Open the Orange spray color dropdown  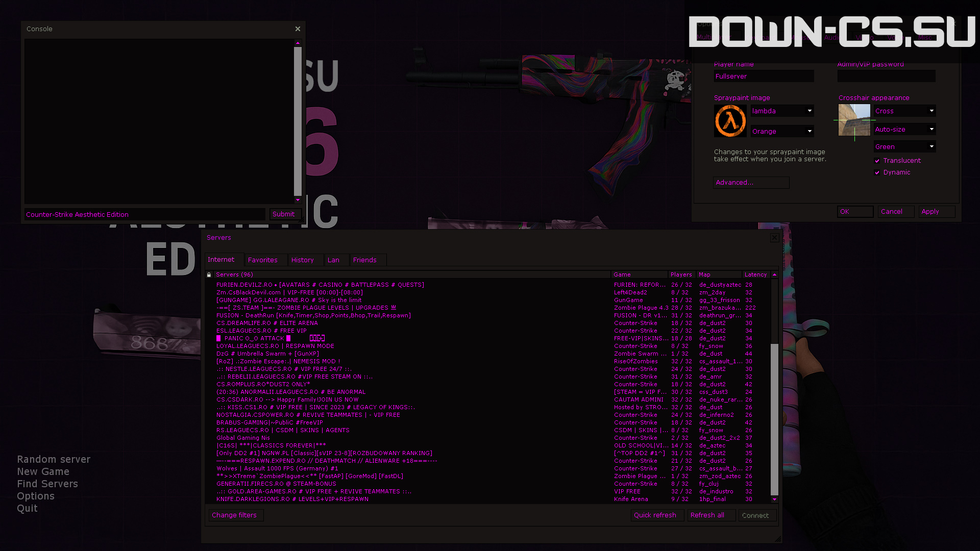pos(782,131)
